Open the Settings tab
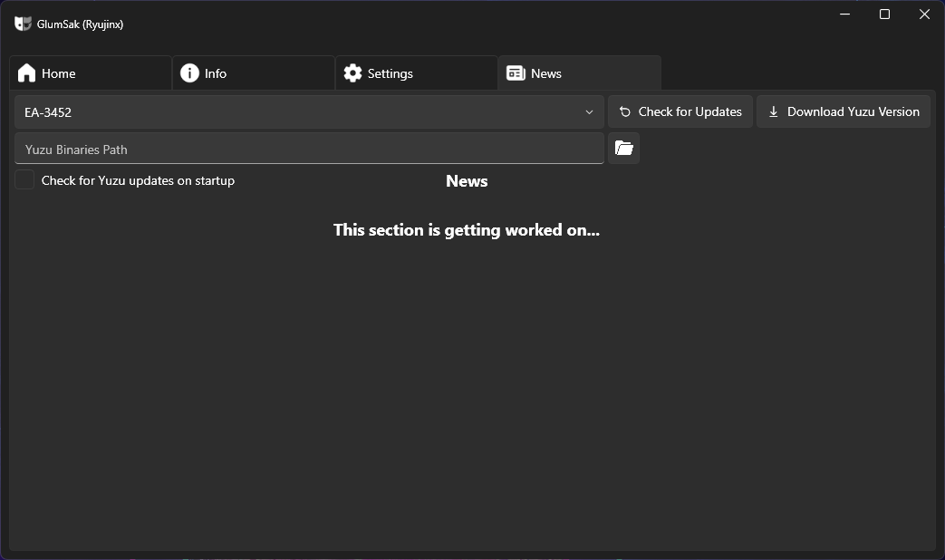The width and height of the screenshot is (945, 560). tap(417, 73)
